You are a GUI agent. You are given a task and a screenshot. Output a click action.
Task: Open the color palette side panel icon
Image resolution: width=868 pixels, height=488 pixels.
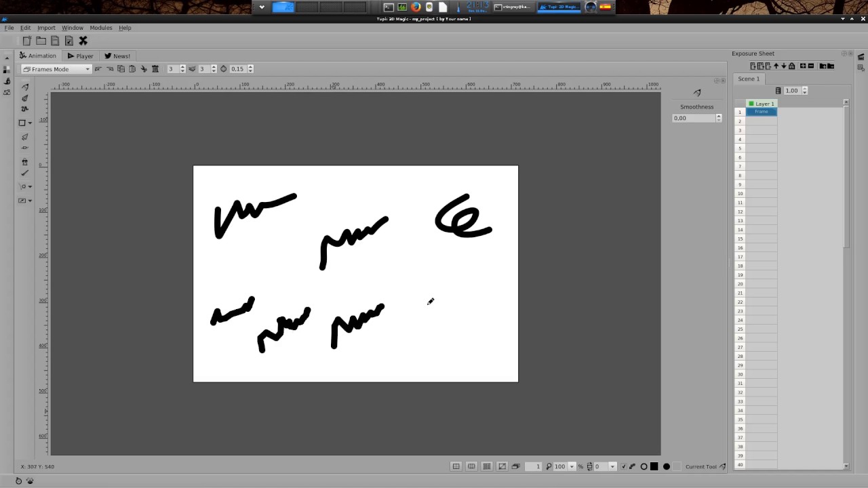click(x=6, y=69)
